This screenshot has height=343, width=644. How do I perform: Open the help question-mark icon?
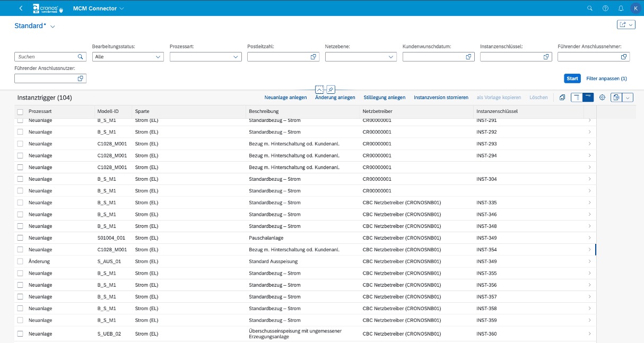(x=605, y=8)
